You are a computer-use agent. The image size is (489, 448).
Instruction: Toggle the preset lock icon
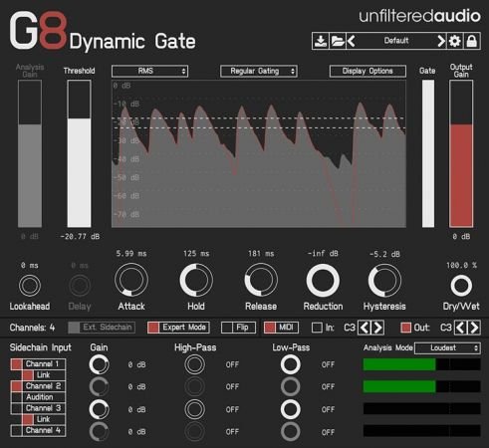pyautogui.click(x=472, y=41)
